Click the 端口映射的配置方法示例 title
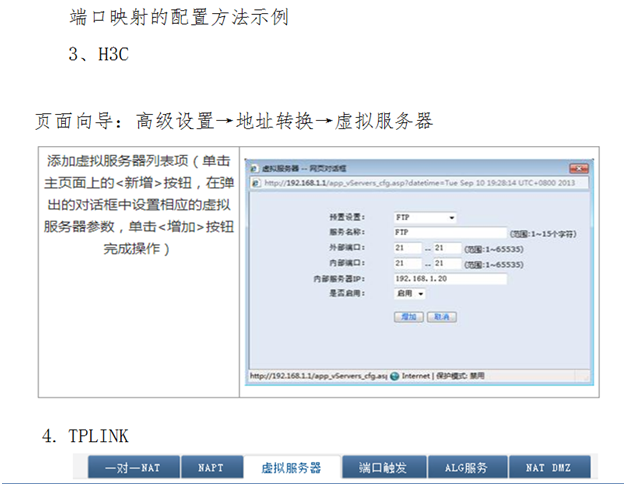 point(179,18)
